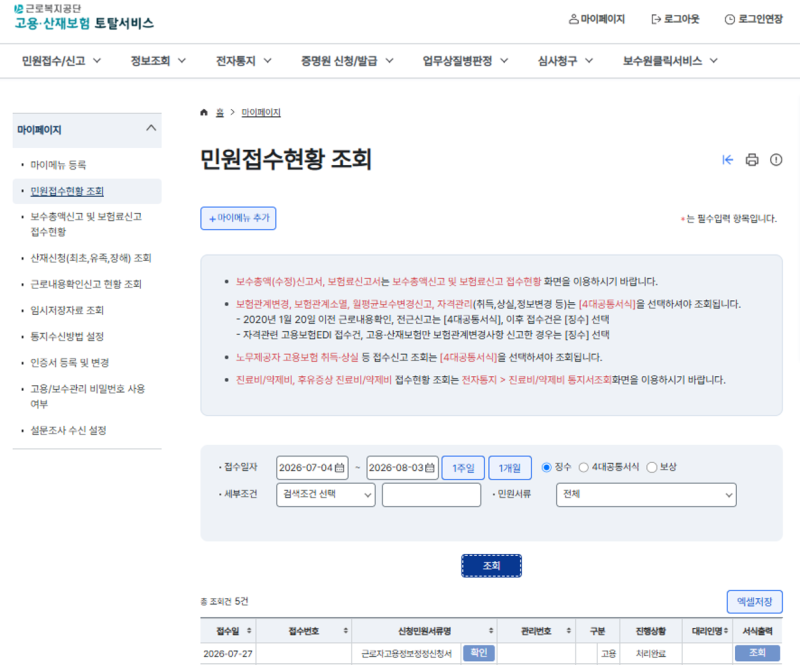Open 마이페이지 from the top header
The width and height of the screenshot is (800, 665).
tap(596, 19)
